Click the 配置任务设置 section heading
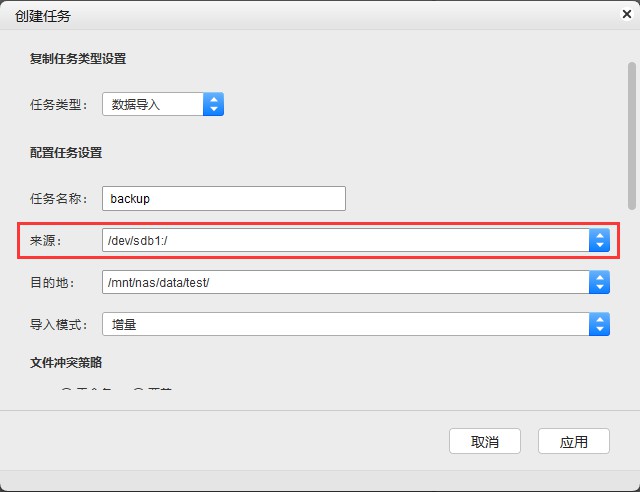 coord(66,153)
